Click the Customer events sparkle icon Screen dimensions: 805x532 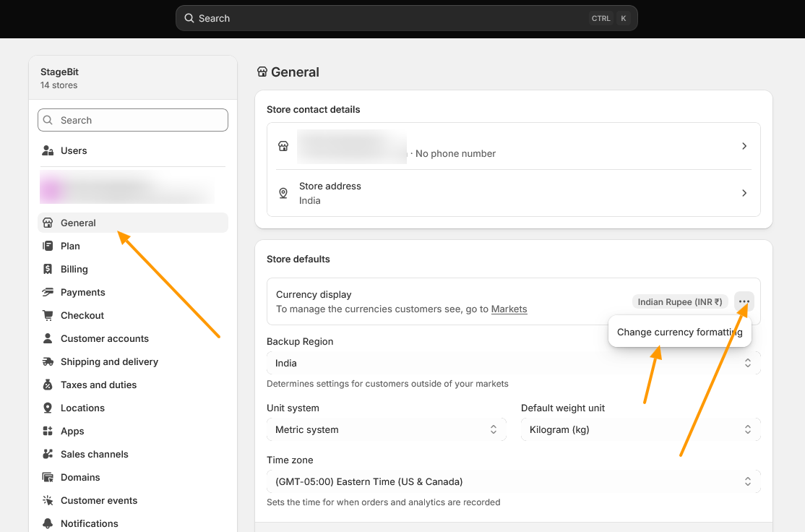[x=48, y=500]
